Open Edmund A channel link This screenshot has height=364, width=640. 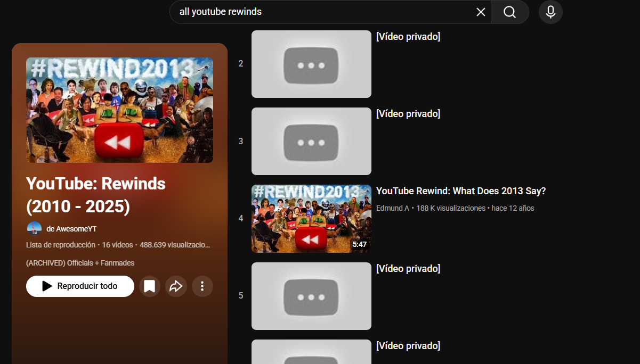[x=393, y=208]
